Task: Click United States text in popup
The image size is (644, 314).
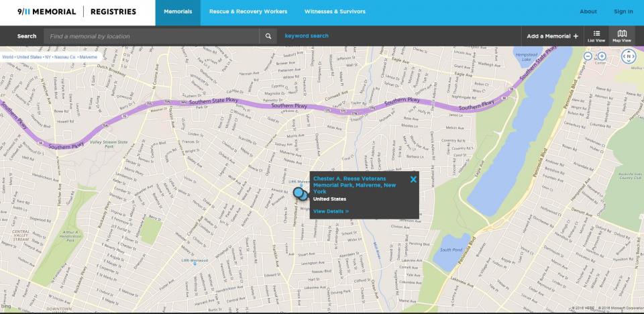Action: (329, 199)
